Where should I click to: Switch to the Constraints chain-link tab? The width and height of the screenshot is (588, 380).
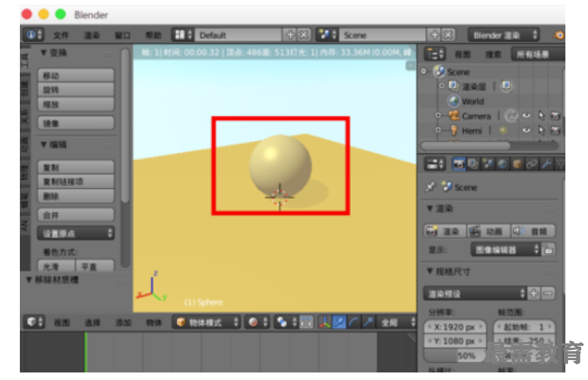tap(531, 164)
